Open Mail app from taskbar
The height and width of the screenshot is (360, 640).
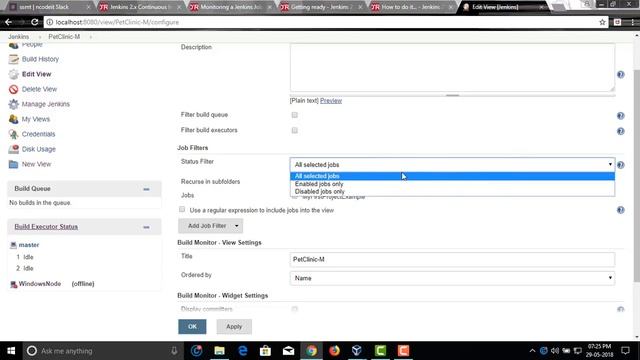(289, 351)
